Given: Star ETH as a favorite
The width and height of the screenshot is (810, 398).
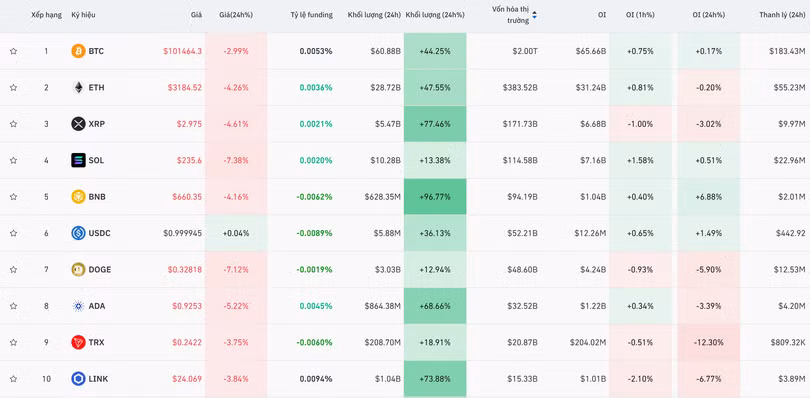Looking at the screenshot, I should (x=13, y=87).
